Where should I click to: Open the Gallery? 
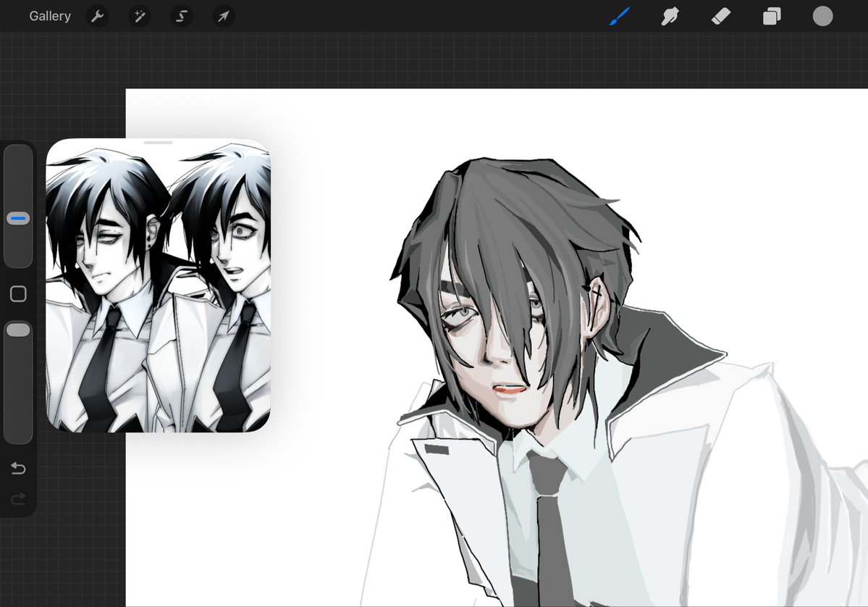[x=50, y=16]
